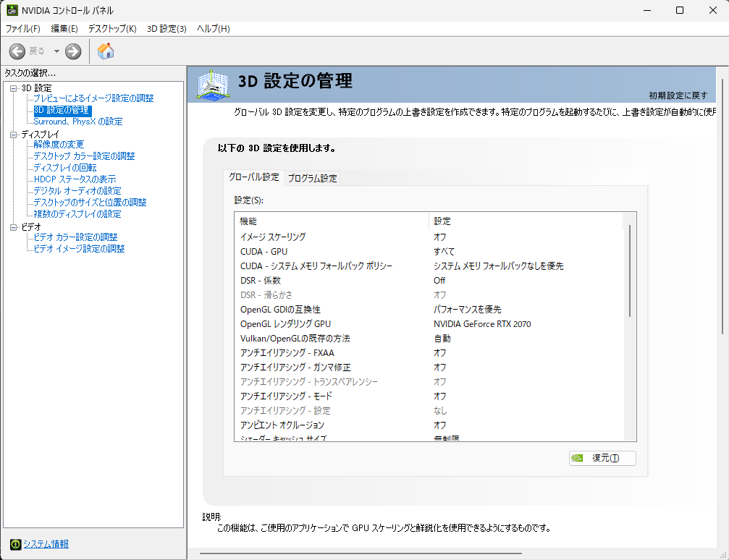Open the ヘルプ(H) menu
Image resolution: width=729 pixels, height=560 pixels.
click(x=214, y=29)
